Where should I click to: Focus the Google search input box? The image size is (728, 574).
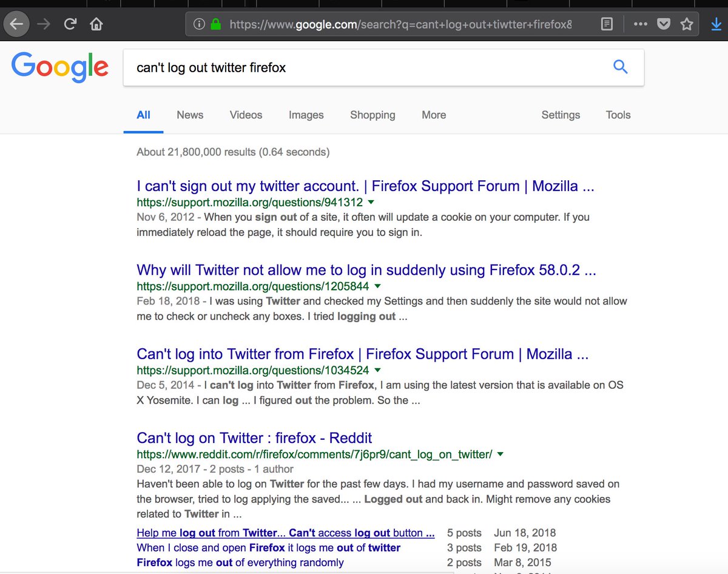383,67
